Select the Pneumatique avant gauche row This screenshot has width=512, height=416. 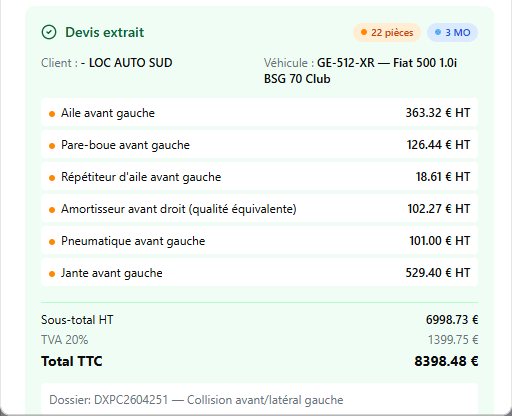(259, 241)
